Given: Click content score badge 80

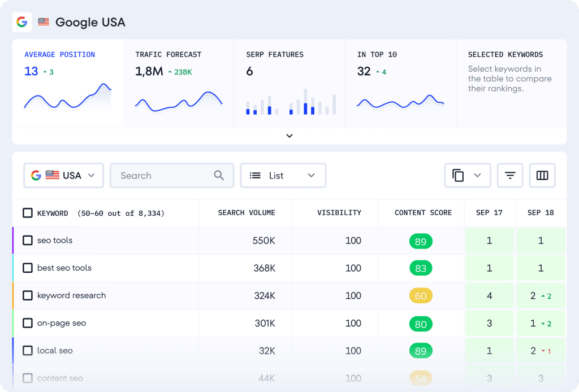Looking at the screenshot, I should [x=421, y=324].
